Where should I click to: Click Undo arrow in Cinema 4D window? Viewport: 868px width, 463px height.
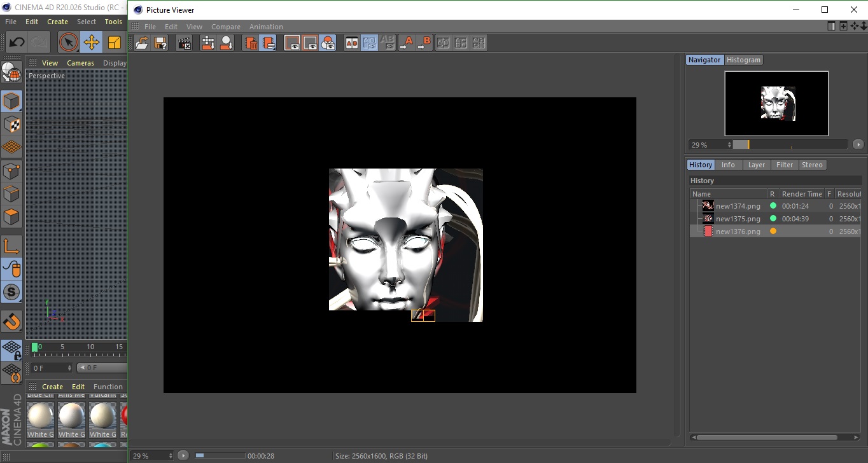coord(17,43)
